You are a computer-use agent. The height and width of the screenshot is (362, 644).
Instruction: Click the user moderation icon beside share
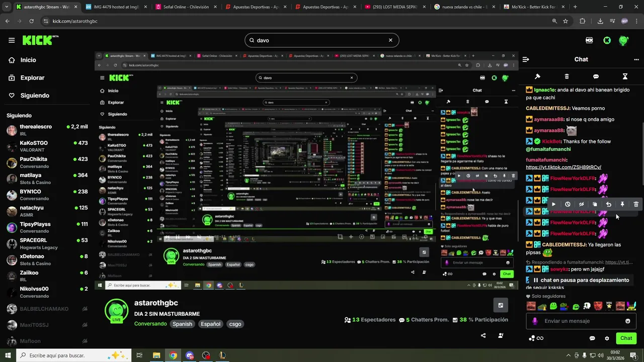(x=501, y=335)
